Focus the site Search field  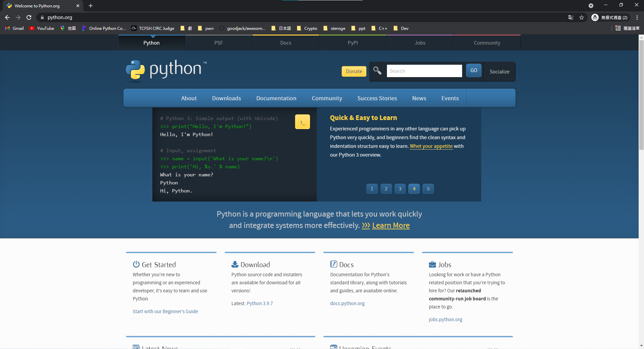click(x=424, y=71)
